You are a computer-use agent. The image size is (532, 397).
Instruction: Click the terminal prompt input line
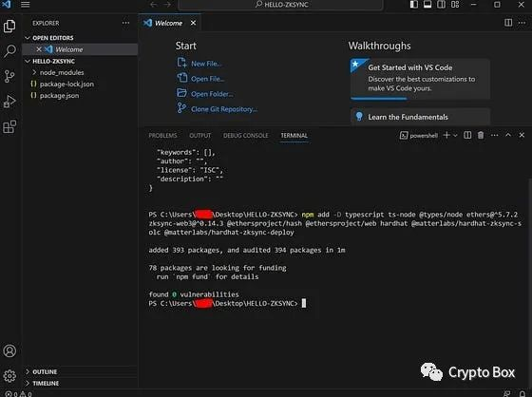[x=227, y=303]
